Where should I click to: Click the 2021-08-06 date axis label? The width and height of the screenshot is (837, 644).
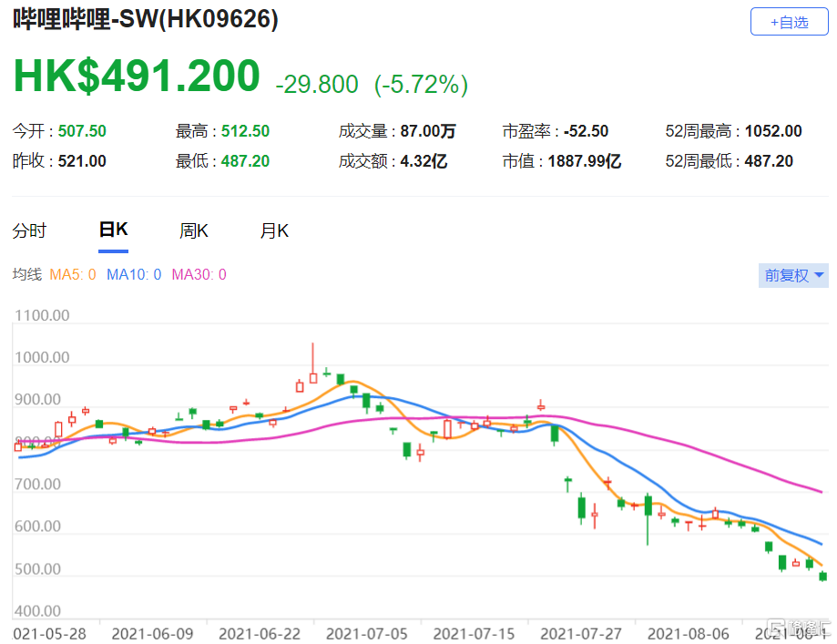coord(688,634)
